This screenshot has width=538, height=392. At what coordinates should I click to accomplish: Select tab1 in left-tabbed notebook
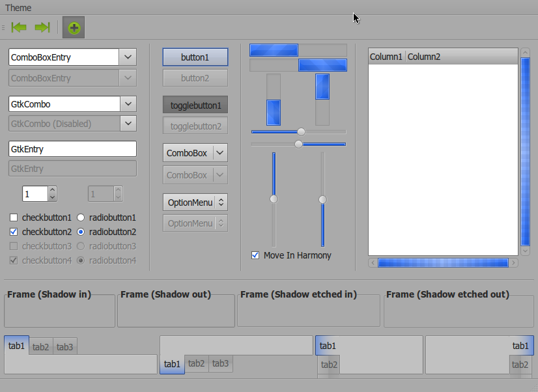click(x=328, y=346)
